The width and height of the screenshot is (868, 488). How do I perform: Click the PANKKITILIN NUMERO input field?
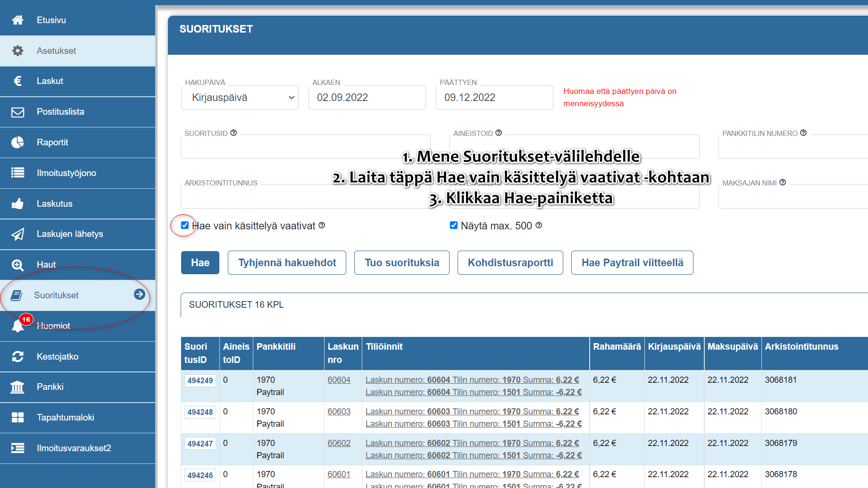[793, 147]
